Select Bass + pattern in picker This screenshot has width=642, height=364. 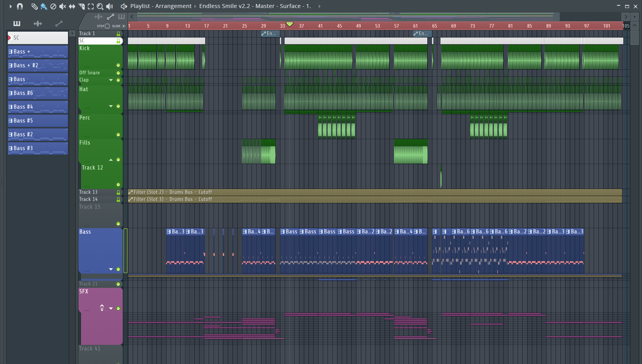point(38,52)
